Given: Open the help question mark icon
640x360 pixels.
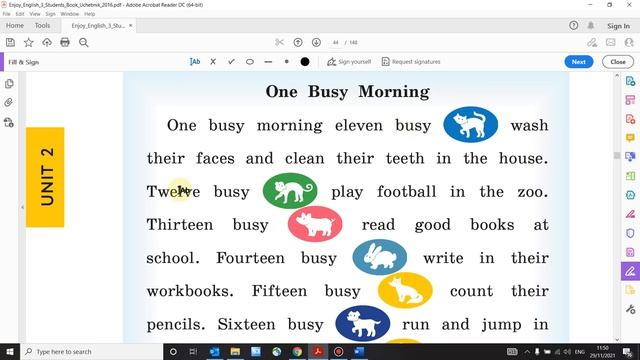Looking at the screenshot, I should (573, 25).
